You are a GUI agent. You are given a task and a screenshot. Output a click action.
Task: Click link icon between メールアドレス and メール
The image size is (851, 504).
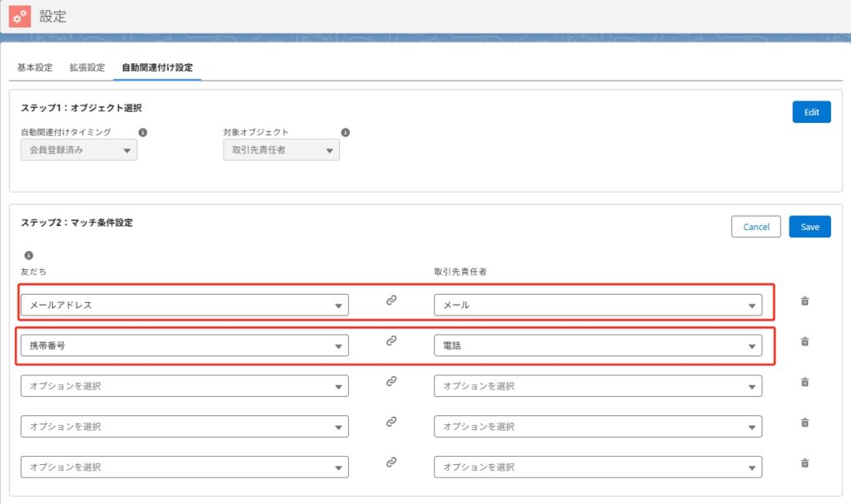(391, 301)
